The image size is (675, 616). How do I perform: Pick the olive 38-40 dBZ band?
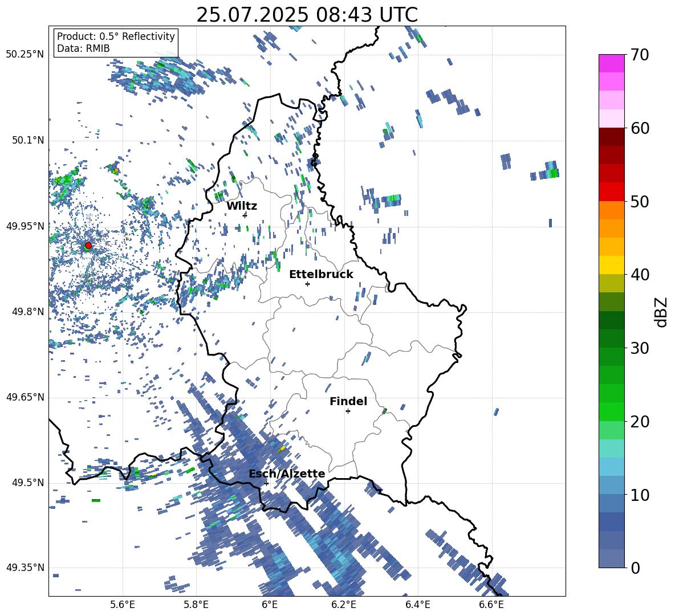coord(611,283)
